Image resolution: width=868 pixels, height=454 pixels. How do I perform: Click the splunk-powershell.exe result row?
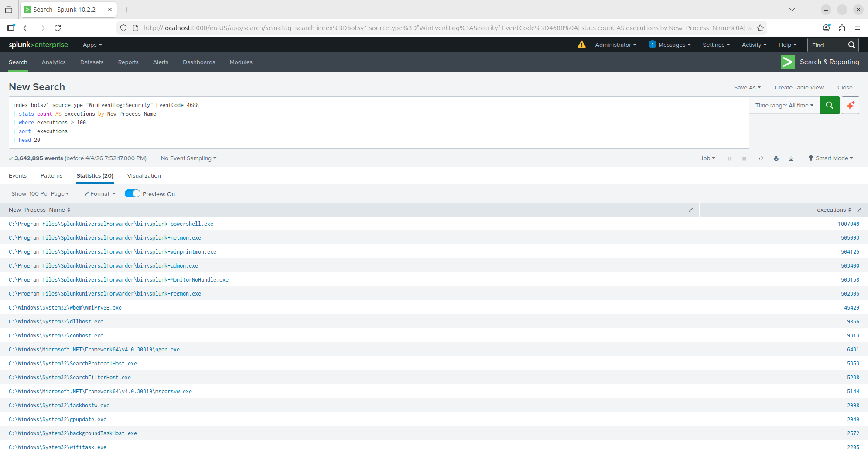[434, 224]
